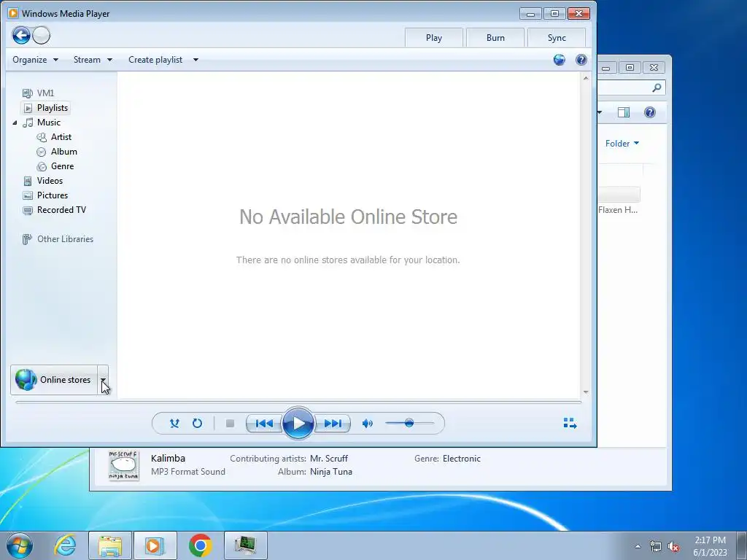Toggle shuffle playback
Viewport: 747px width, 560px height.
(174, 424)
